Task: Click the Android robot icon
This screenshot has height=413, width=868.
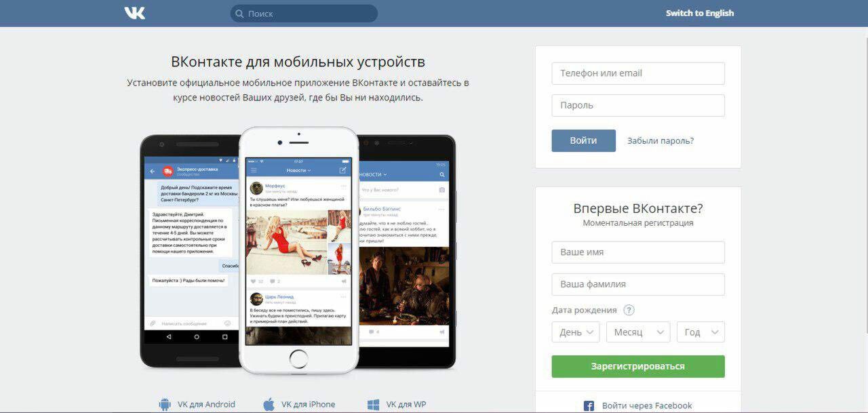Action: pos(165,405)
